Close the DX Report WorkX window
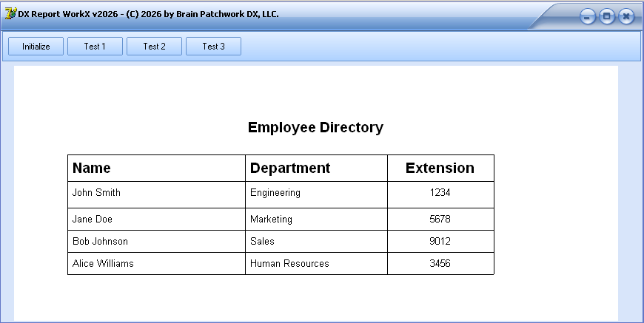Image resolution: width=644 pixels, height=323 pixels. tap(626, 16)
